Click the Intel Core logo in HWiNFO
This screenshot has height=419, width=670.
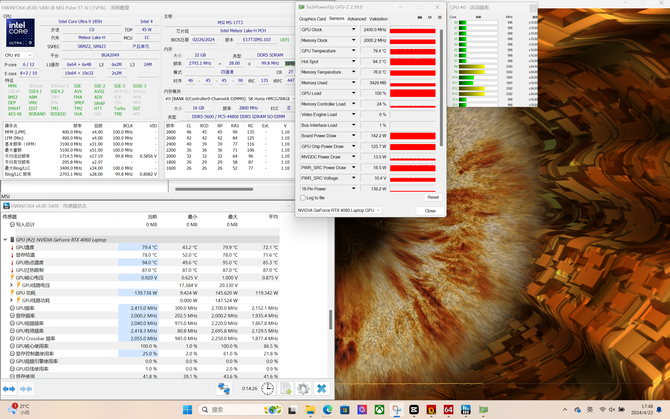click(x=20, y=32)
